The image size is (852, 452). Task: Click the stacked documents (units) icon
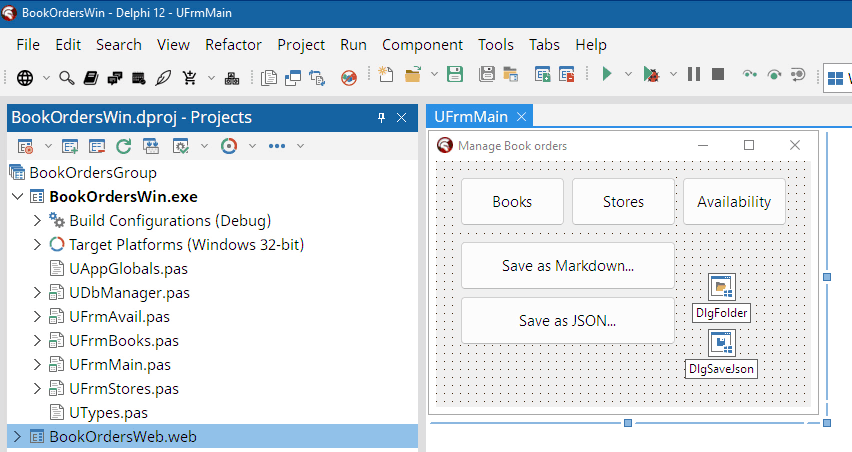269,78
